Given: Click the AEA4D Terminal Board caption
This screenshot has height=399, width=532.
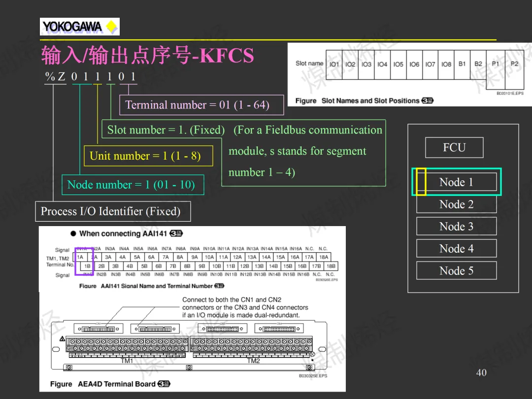Looking at the screenshot, I should [x=110, y=384].
